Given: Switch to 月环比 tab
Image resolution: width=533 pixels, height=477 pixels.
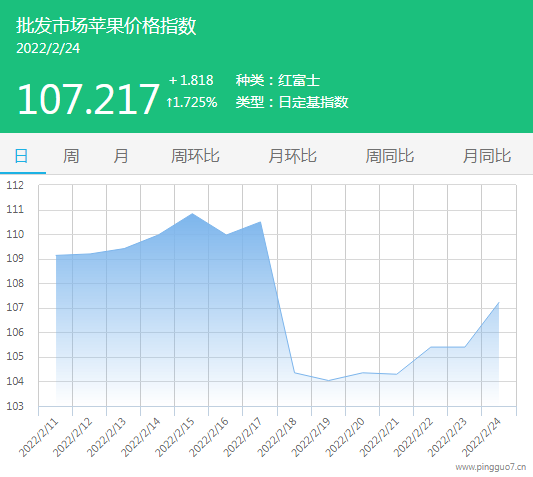Looking at the screenshot, I should [x=292, y=156].
